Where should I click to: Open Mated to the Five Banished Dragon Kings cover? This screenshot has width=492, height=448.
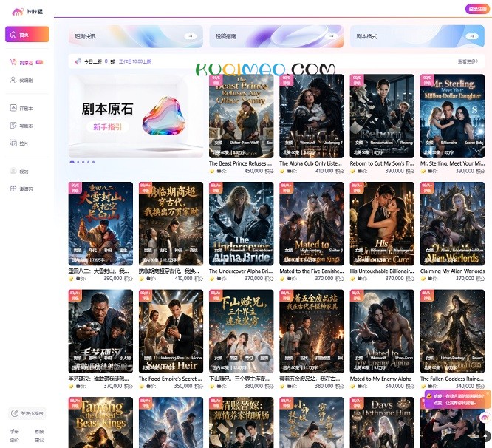click(312, 224)
